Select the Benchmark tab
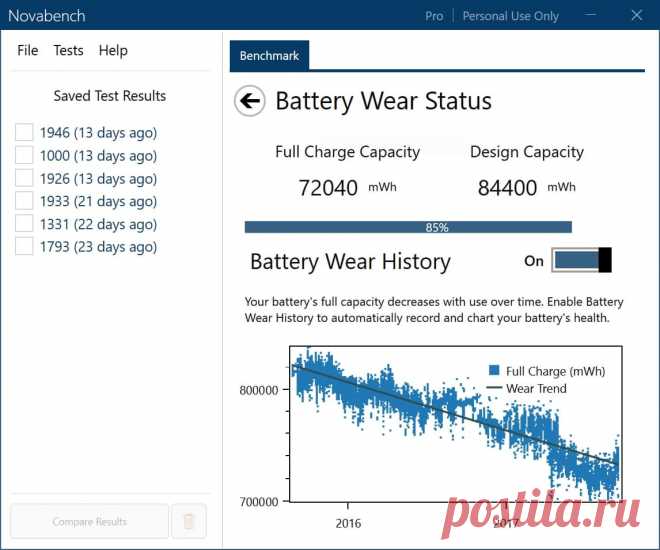This screenshot has width=660, height=550. [x=269, y=56]
